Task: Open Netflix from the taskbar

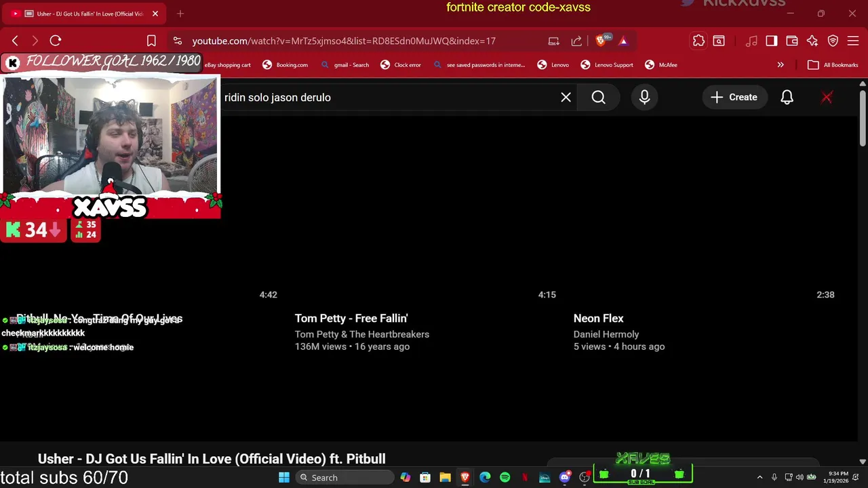Action: tap(524, 477)
